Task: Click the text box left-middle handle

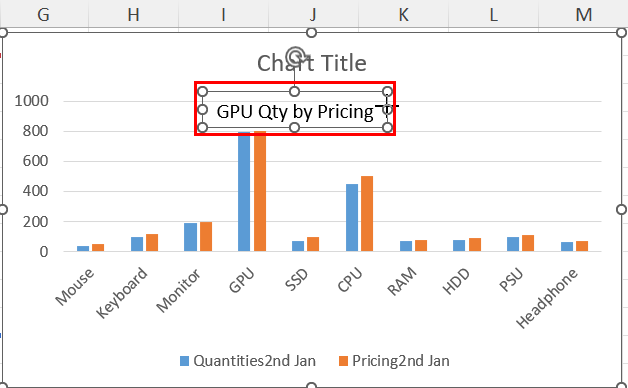Action: [203, 109]
